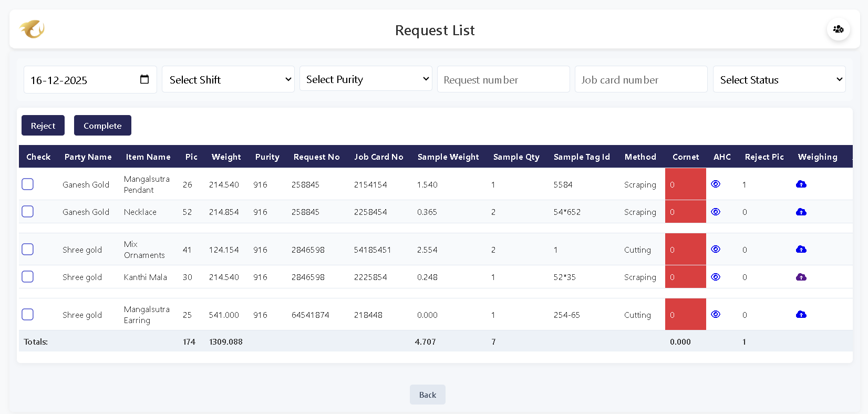The width and height of the screenshot is (868, 414).
Task: Expand the Select Purity dropdown
Action: point(366,79)
